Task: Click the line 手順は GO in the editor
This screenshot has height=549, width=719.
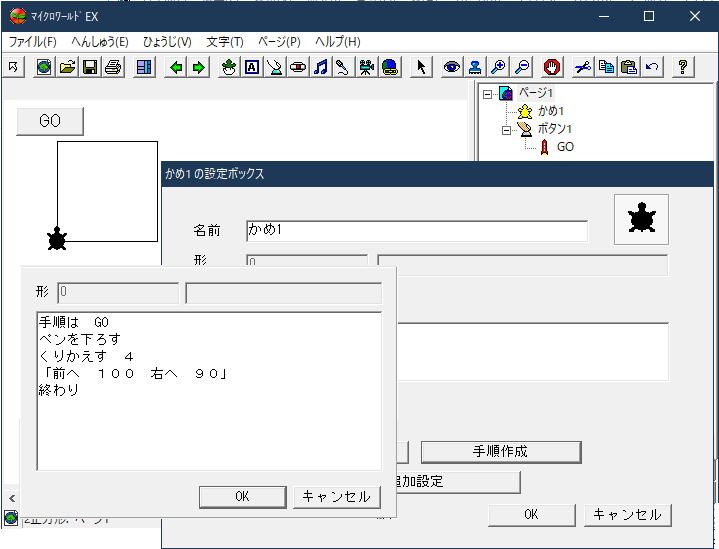Action: click(x=73, y=322)
